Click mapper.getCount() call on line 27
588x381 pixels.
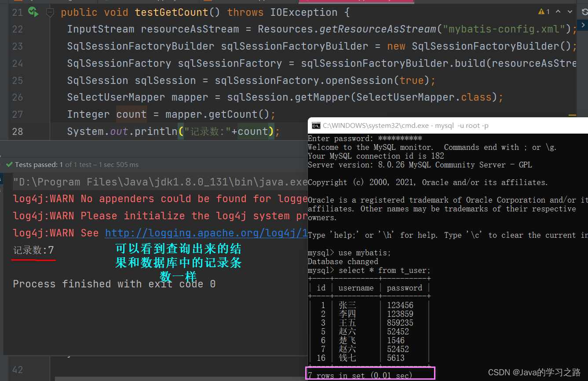click(217, 115)
